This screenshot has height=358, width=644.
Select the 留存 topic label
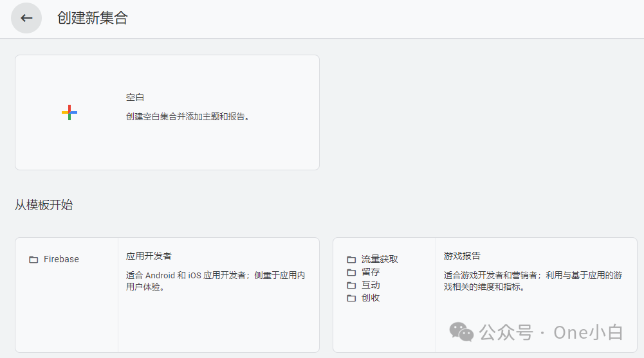(371, 272)
